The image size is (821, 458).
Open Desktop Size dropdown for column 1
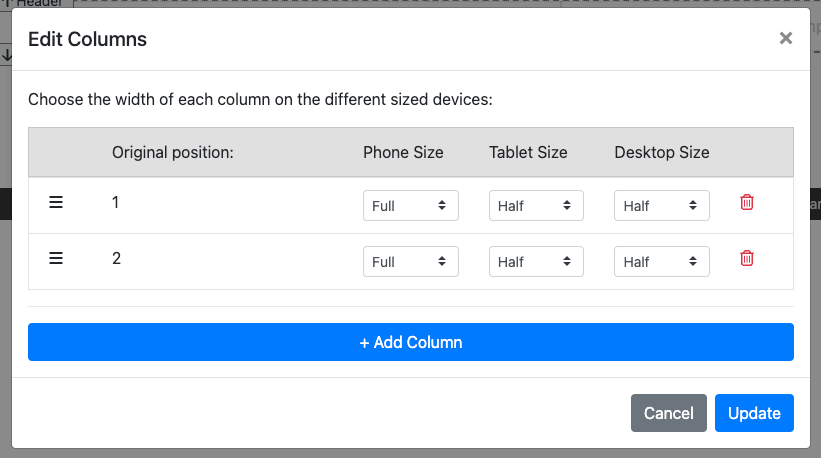click(661, 206)
